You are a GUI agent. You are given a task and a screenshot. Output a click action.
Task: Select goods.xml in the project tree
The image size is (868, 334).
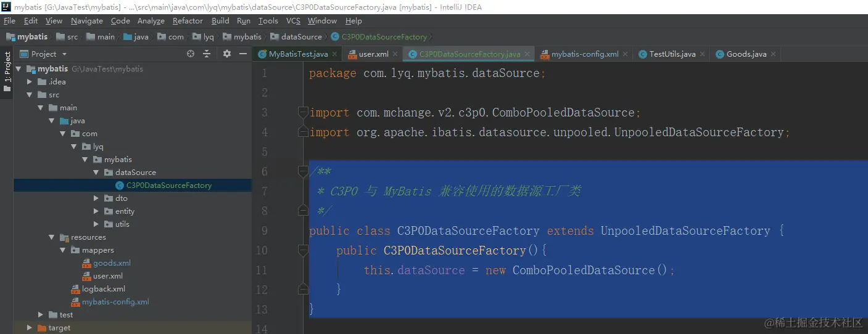tap(112, 263)
